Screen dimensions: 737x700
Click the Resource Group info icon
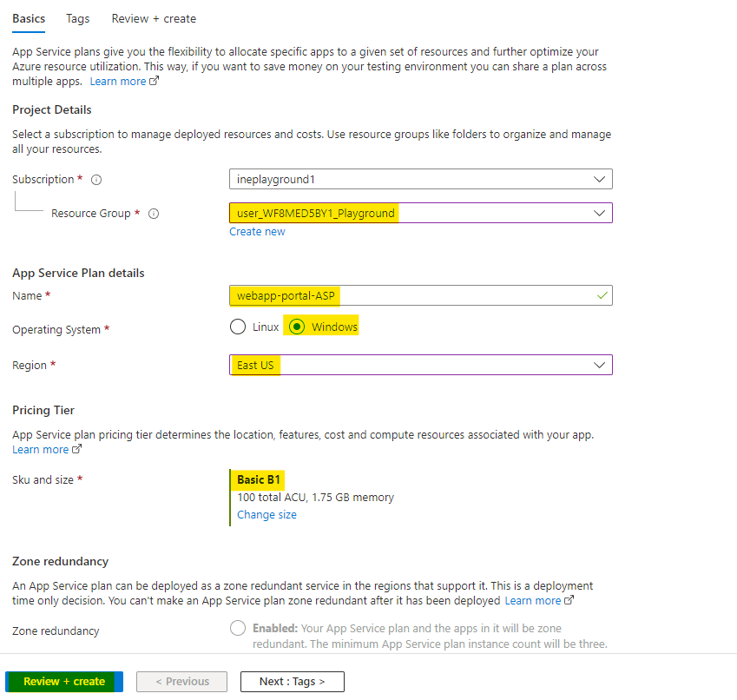click(154, 214)
